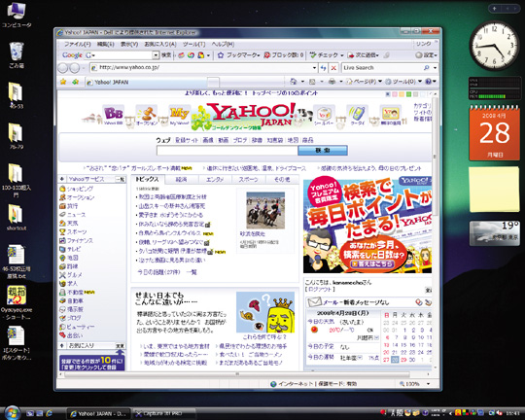Open a new blank browser tab button

[213, 82]
